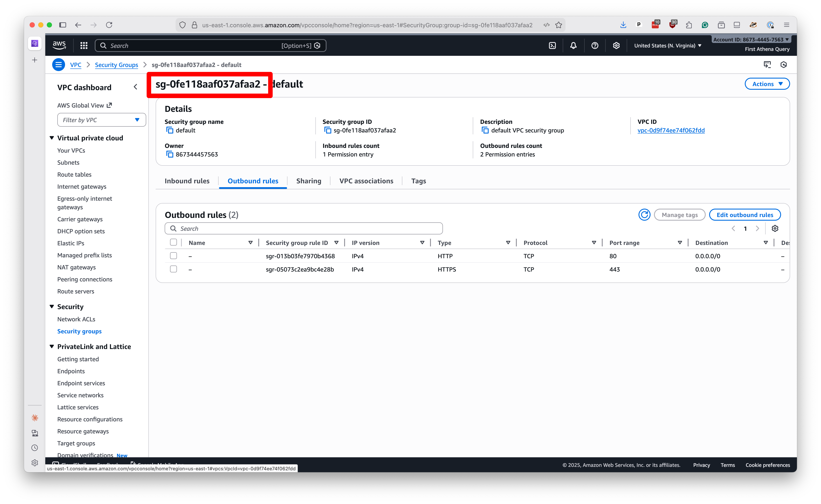This screenshot has height=504, width=821.
Task: Refresh the Outbound rules table
Action: pyautogui.click(x=644, y=215)
